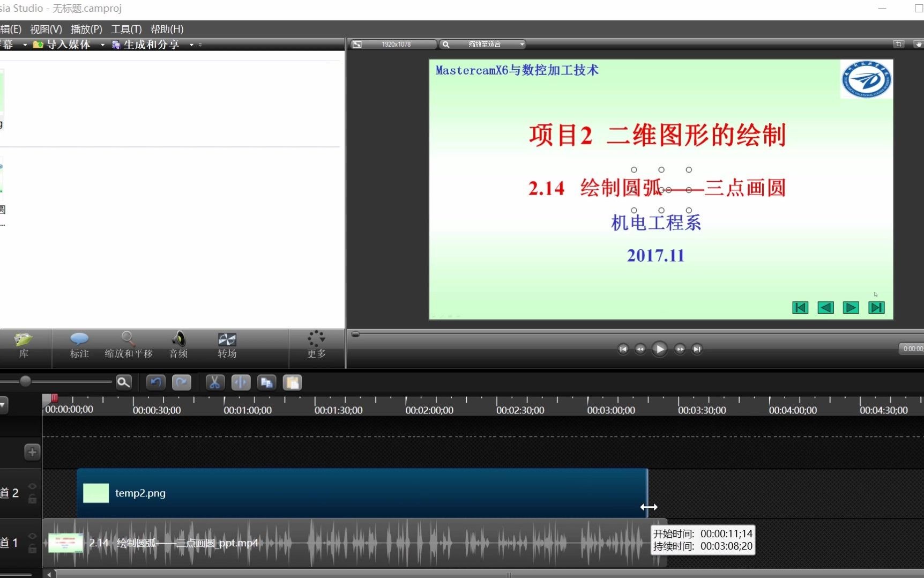Viewport: 924px width, 578px height.
Task: Click the timeline zoom slider handle
Action: (x=25, y=381)
